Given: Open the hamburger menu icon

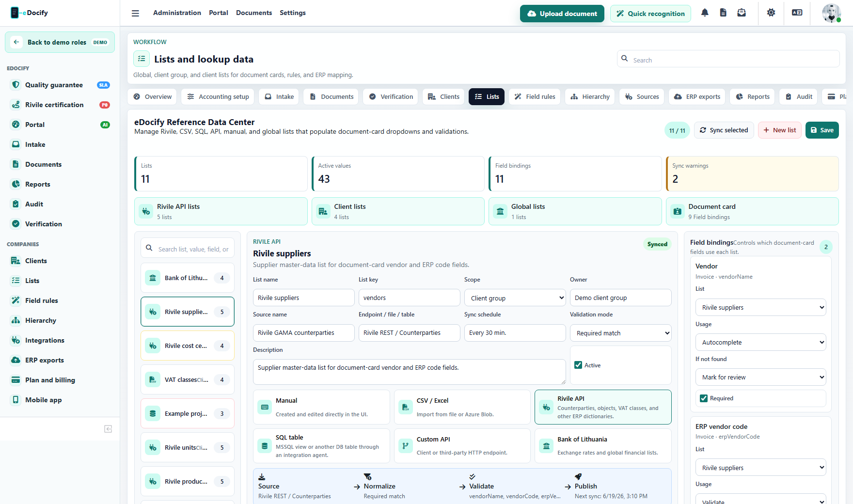Looking at the screenshot, I should [x=135, y=13].
